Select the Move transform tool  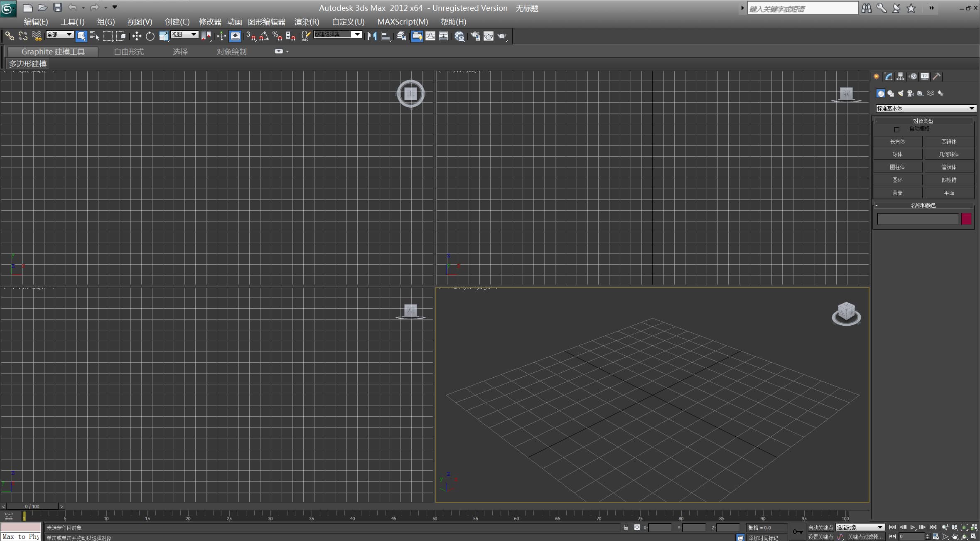tap(136, 37)
